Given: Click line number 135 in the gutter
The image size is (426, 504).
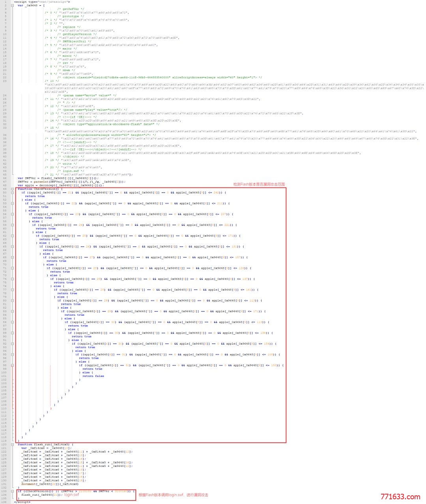Looking at the screenshot, I should tap(5, 498).
